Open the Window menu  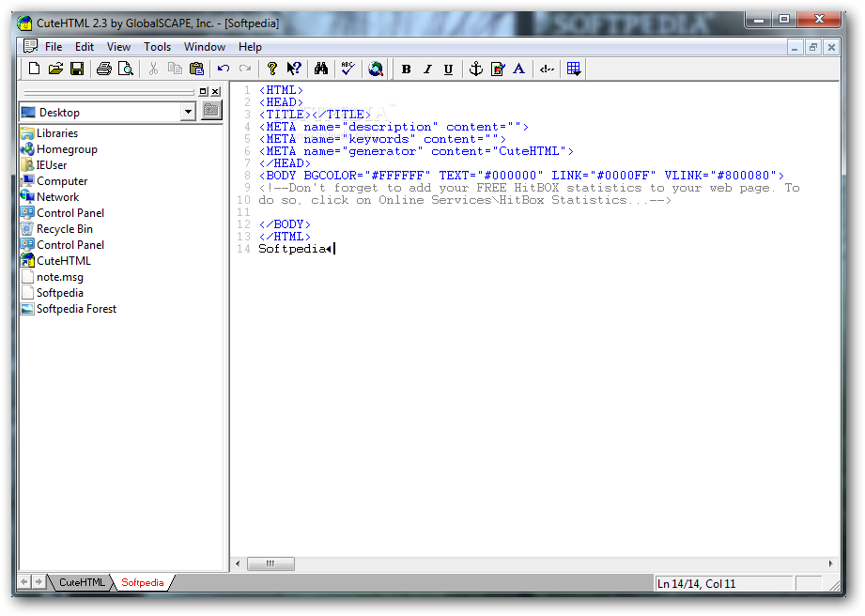pos(205,47)
